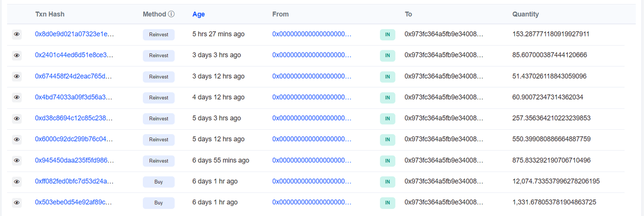Click Reinvest badge in 3 days 12 hrs row
This screenshot has height=216, width=644.
158,77
